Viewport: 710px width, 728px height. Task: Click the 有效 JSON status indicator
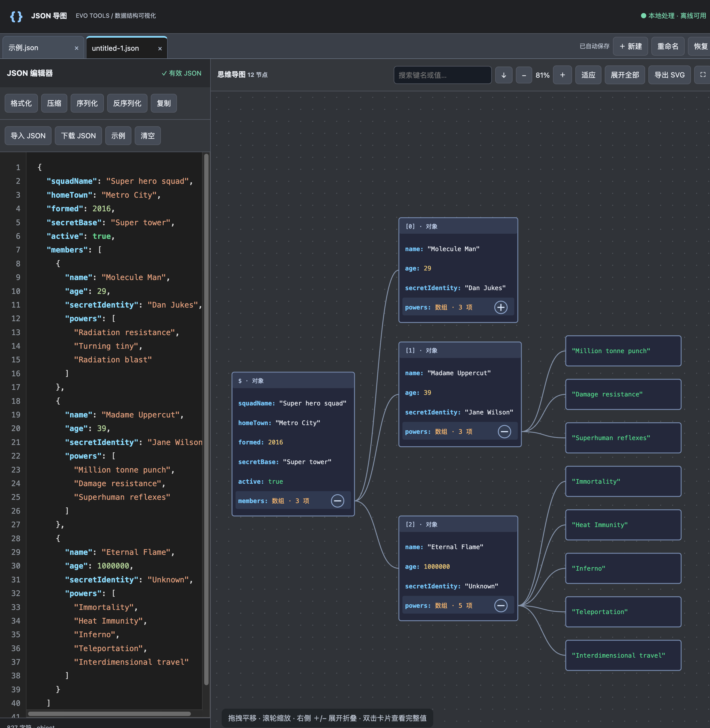pos(181,73)
